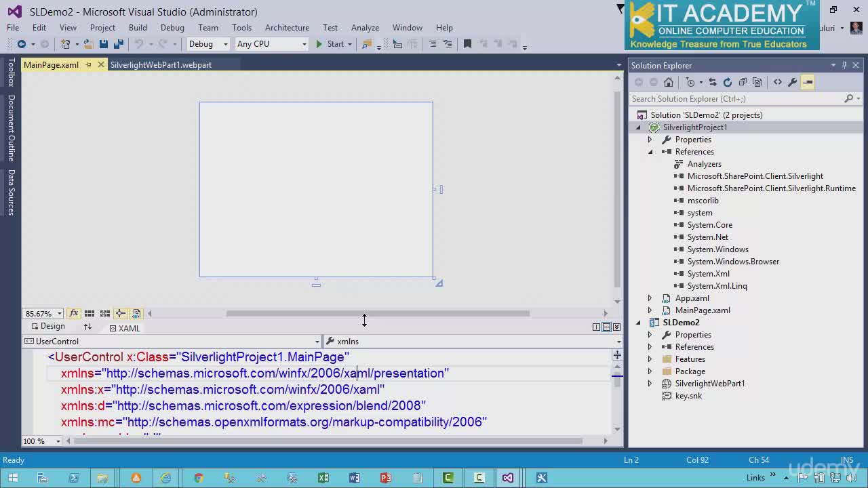
Task: Click the Home icon in Solution Explorer
Action: pyautogui.click(x=669, y=82)
